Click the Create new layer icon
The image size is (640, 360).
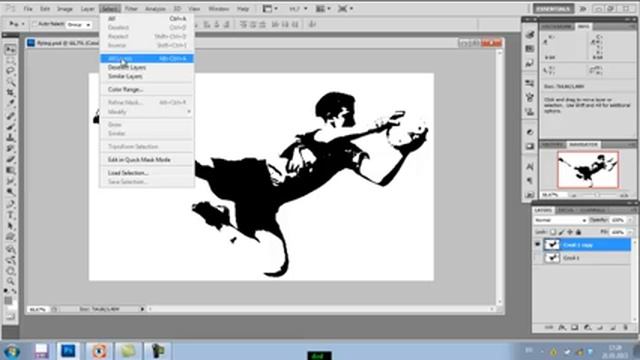click(x=612, y=327)
